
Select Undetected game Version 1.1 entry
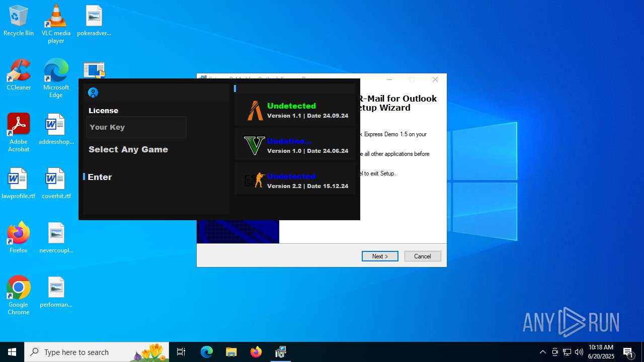(x=295, y=110)
